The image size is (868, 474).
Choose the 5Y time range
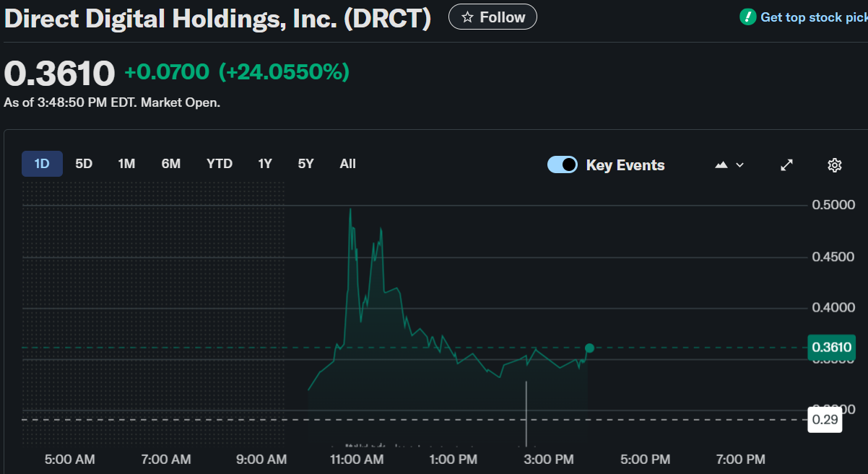coord(306,164)
